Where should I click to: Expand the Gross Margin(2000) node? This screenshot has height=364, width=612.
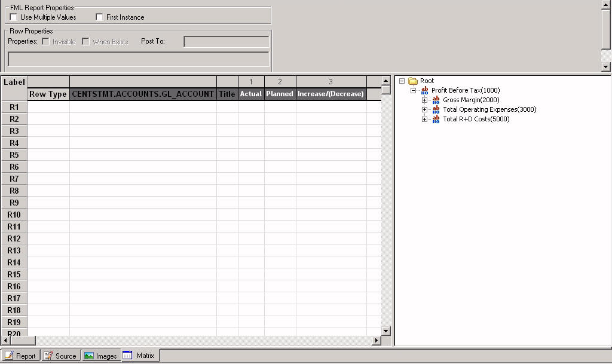(x=425, y=100)
